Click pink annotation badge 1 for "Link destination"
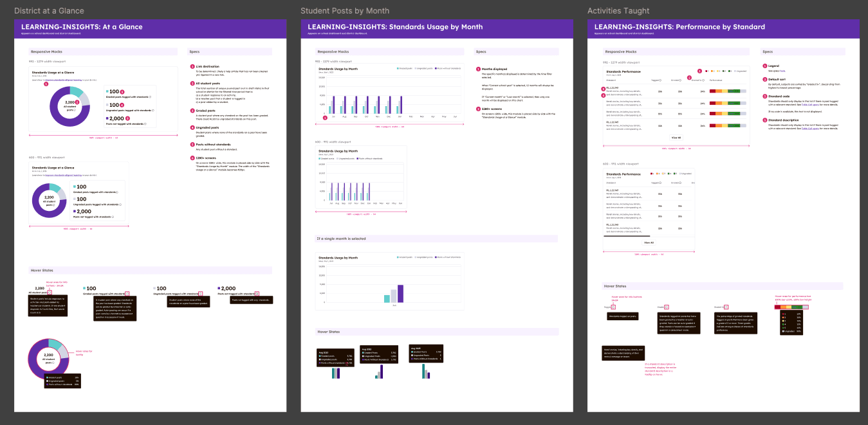 click(x=191, y=65)
